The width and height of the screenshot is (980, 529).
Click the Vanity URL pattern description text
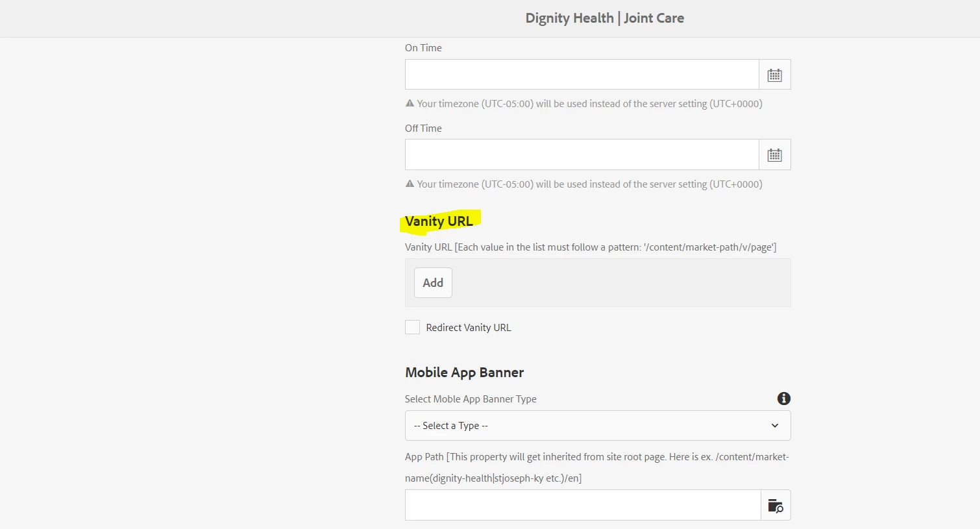pos(591,247)
